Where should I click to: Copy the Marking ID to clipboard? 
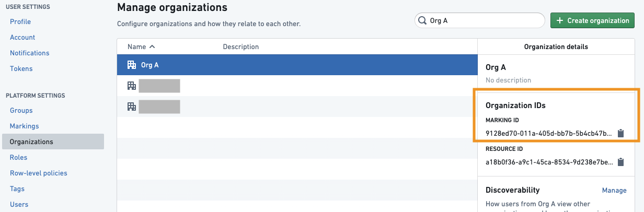point(620,133)
